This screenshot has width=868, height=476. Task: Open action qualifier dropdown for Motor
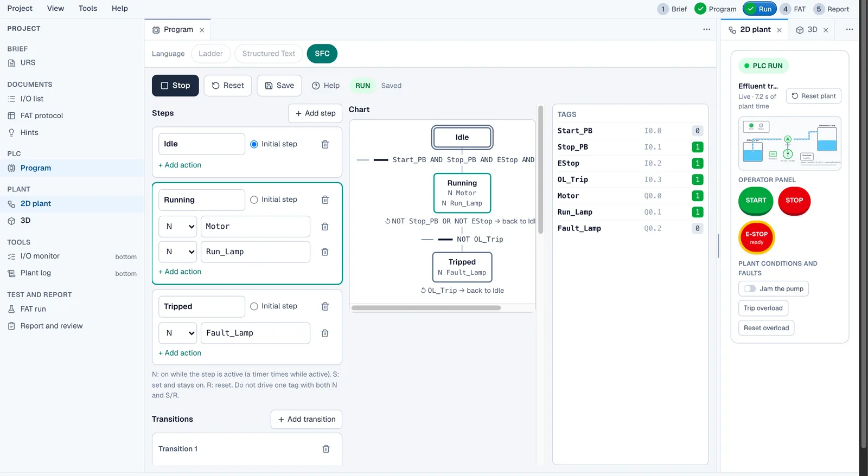point(177,227)
